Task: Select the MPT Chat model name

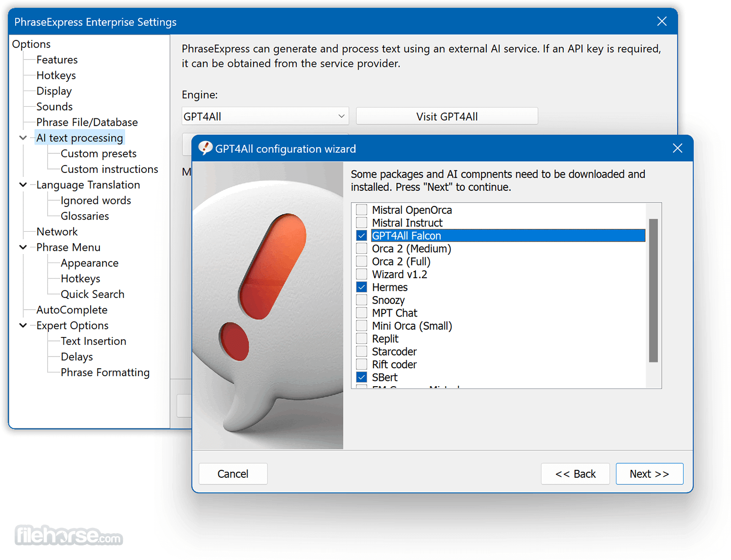Action: coord(395,313)
